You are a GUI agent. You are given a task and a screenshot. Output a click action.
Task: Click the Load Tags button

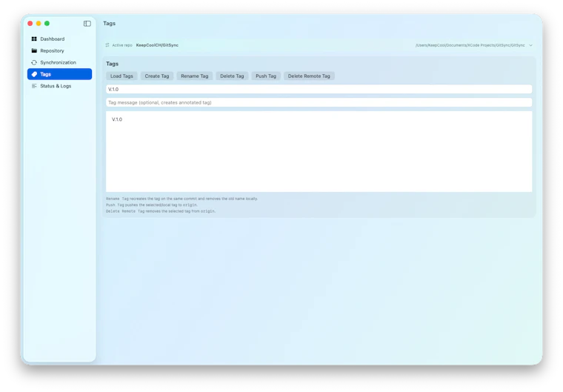tap(121, 76)
